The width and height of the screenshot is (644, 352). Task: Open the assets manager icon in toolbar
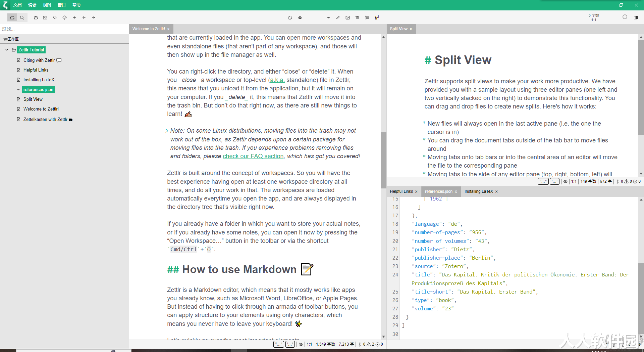45,18
